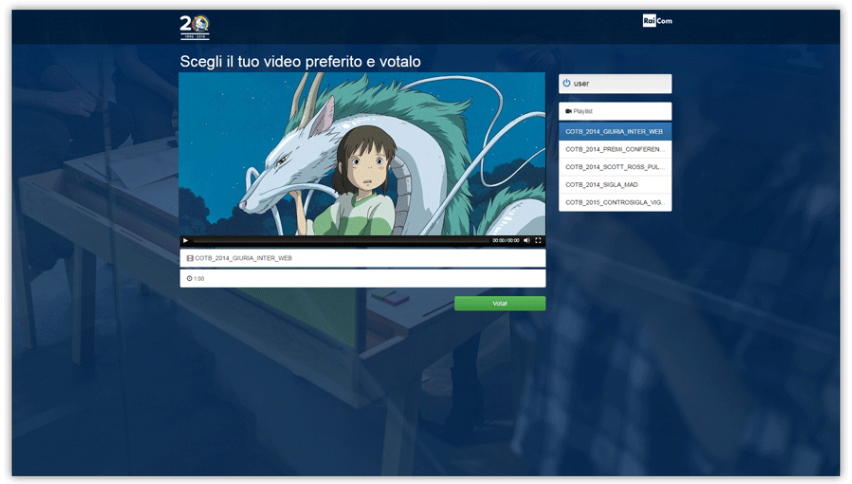This screenshot has height=484, width=852.
Task: Click the film icon beside video title
Action: [190, 258]
